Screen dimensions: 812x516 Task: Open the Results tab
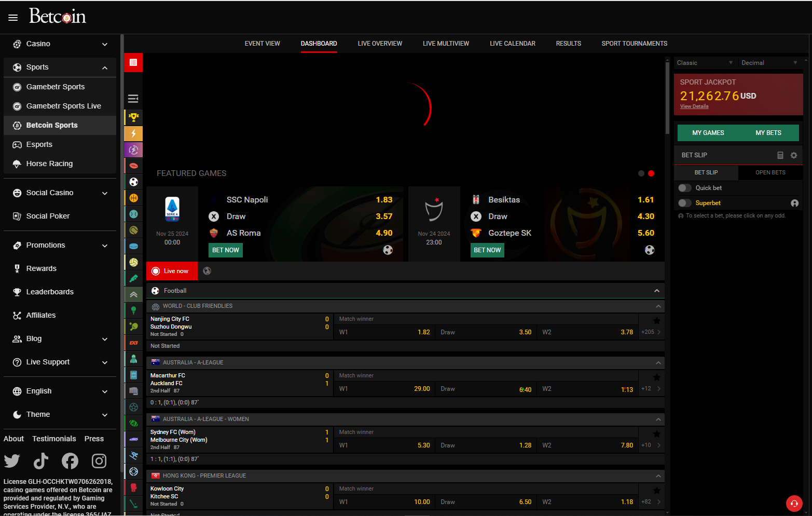coord(569,44)
